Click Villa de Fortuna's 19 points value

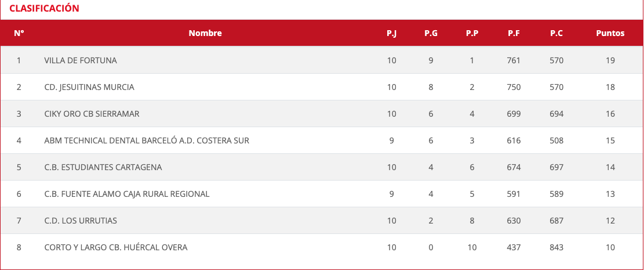610,60
